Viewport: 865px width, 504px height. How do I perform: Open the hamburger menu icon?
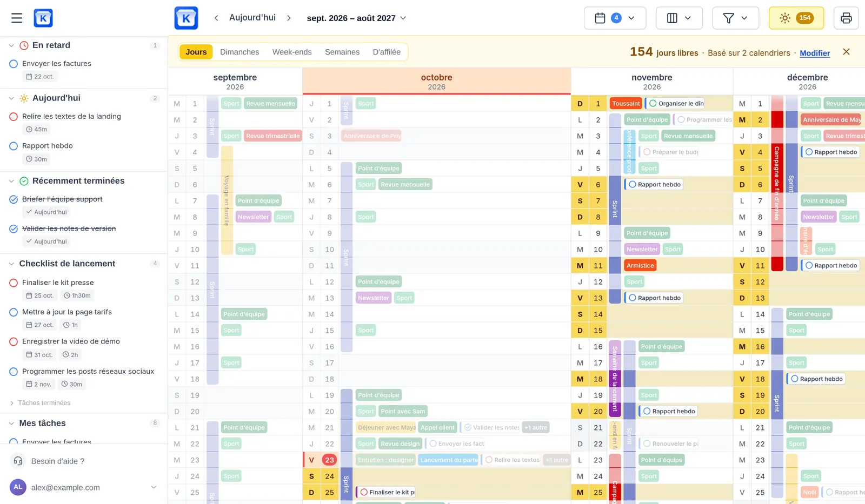click(x=17, y=18)
